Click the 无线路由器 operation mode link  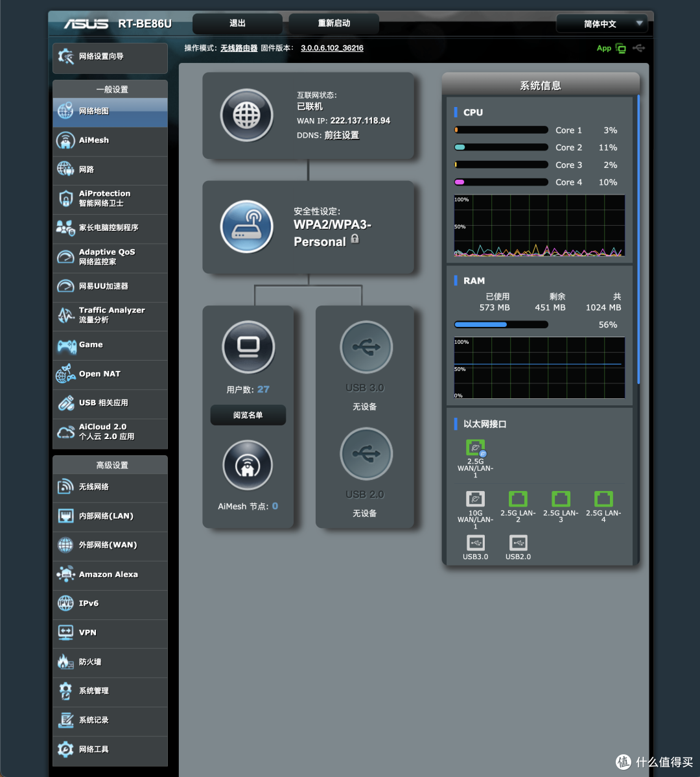239,48
